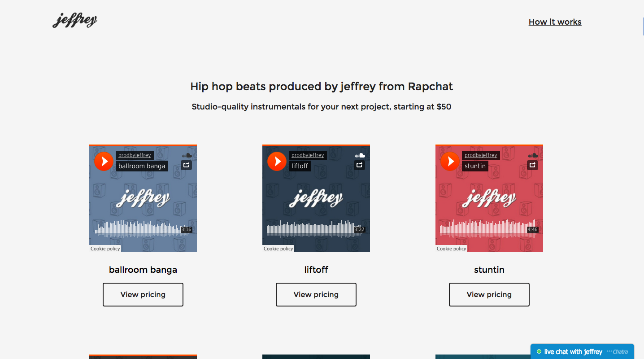Open the share icon on ballroom banga embed

tap(186, 165)
